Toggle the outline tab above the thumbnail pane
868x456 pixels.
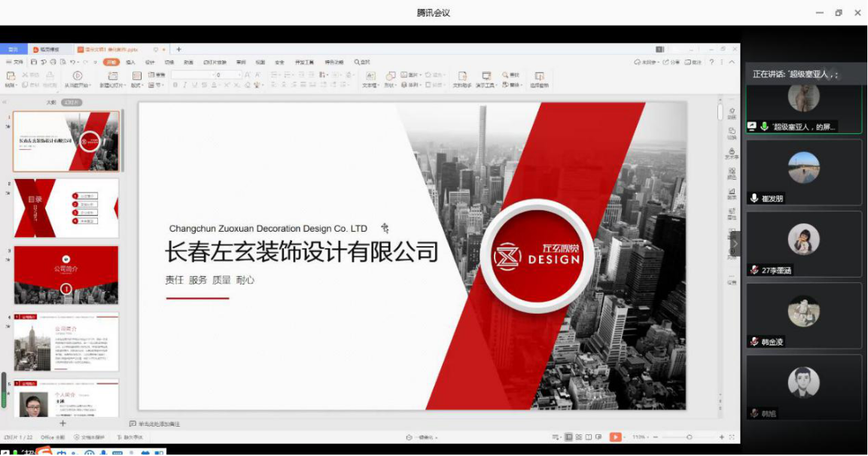(x=51, y=102)
